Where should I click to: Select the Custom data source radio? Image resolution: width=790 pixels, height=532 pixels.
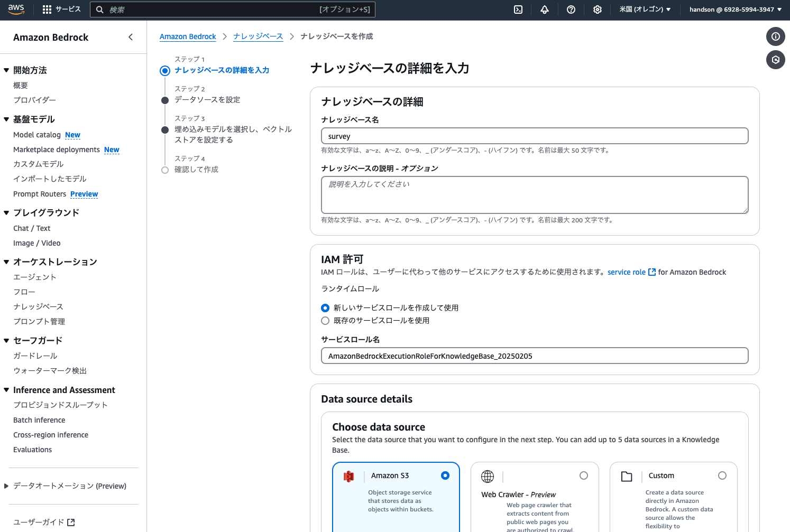(x=722, y=475)
